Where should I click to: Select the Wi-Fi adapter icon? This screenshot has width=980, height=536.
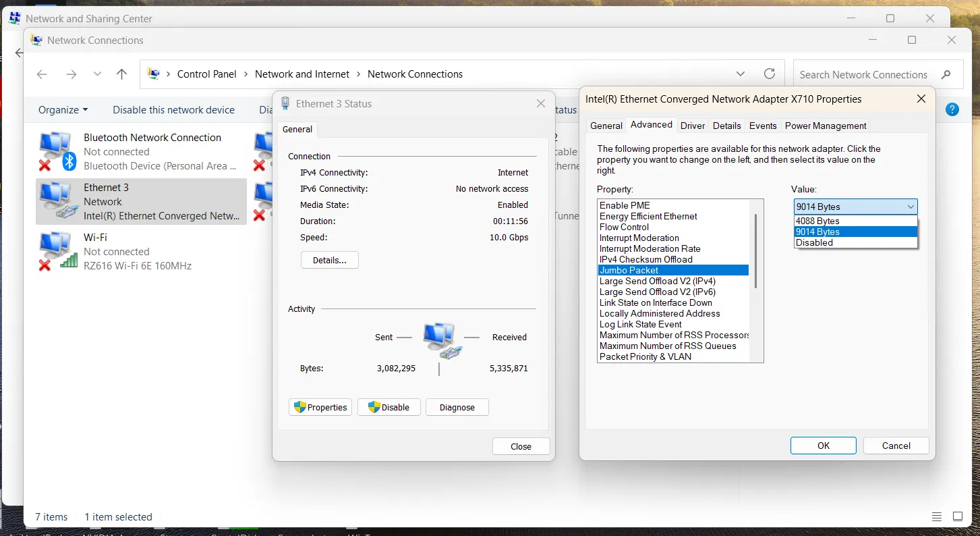coord(57,251)
